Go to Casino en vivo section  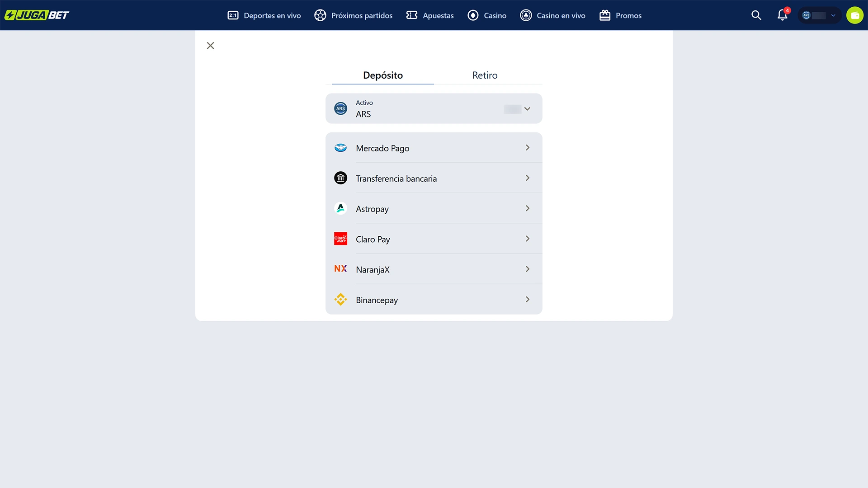point(552,15)
